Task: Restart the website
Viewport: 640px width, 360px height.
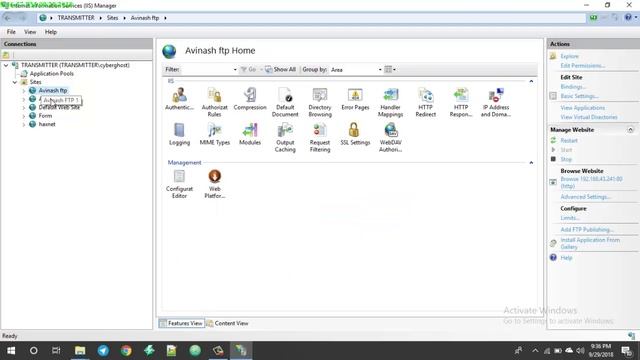Action: [569, 140]
